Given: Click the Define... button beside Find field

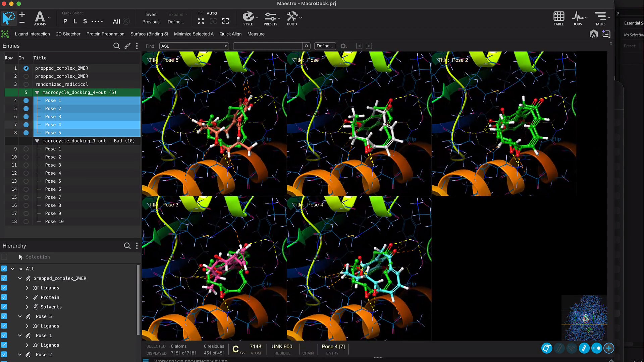Looking at the screenshot, I should point(325,46).
